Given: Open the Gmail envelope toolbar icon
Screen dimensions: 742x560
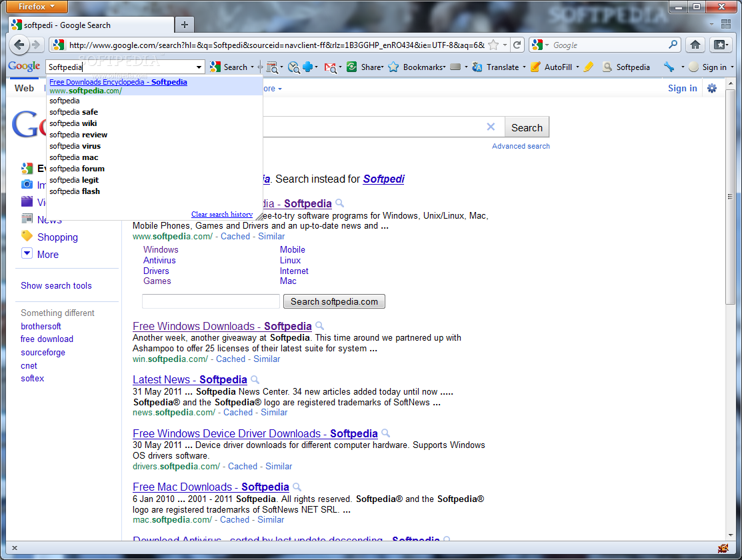Looking at the screenshot, I should (x=330, y=68).
